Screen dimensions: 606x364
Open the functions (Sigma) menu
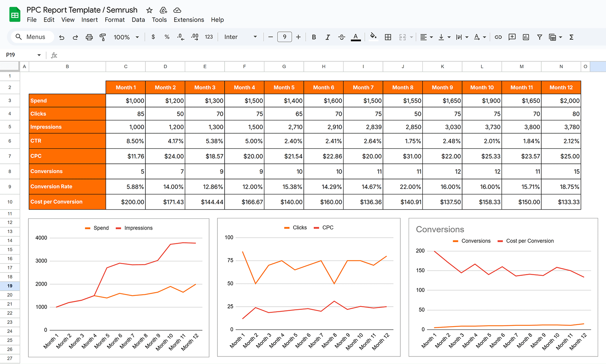(x=571, y=37)
